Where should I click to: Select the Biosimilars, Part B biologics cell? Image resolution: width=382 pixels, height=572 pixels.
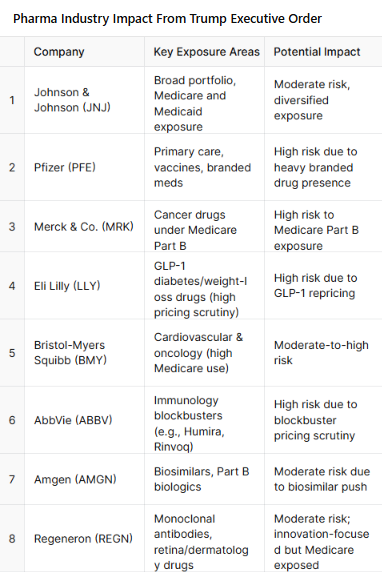pyautogui.click(x=204, y=479)
